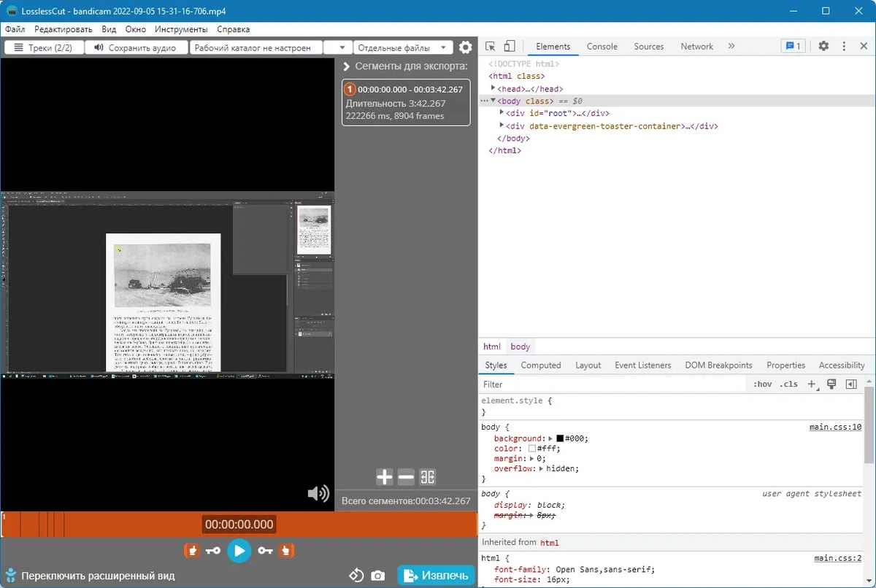The height and width of the screenshot is (588, 876).
Task: Remove the current segment with the minus icon
Action: click(x=406, y=477)
